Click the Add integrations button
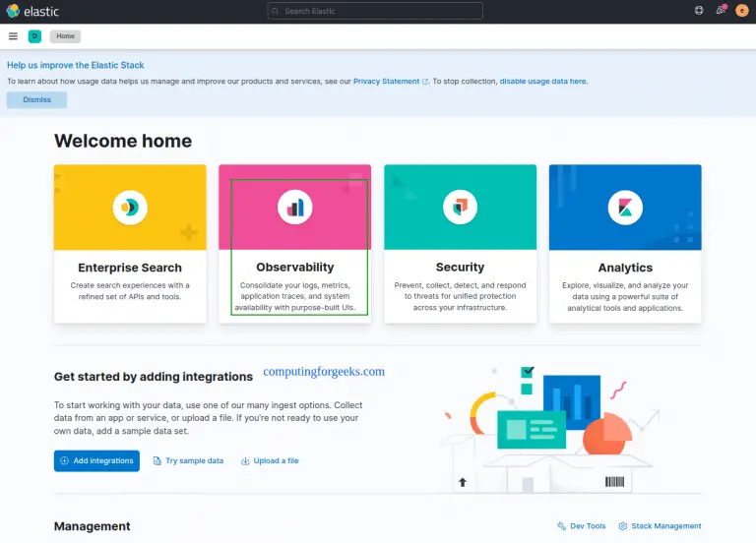 coord(96,460)
